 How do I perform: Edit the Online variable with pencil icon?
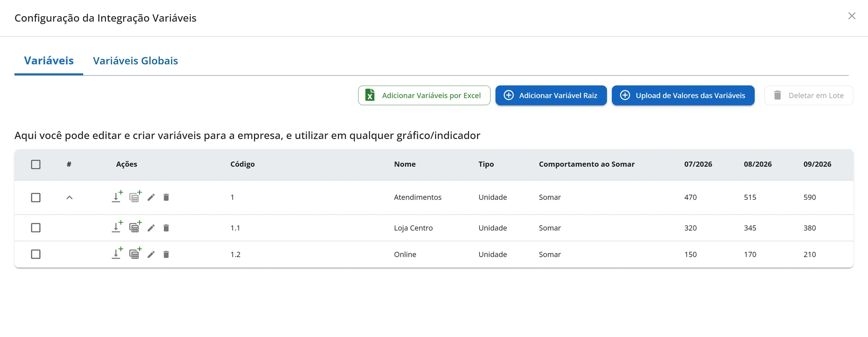[151, 255]
